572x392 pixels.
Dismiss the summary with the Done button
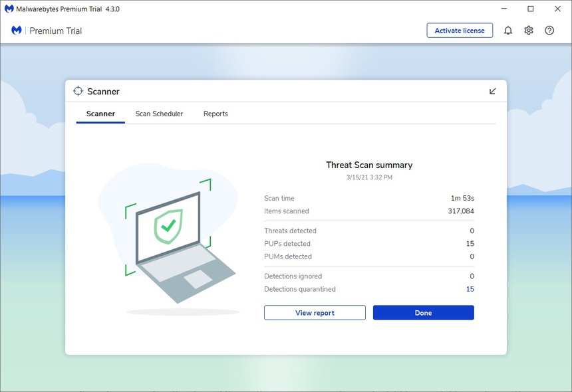coord(424,312)
